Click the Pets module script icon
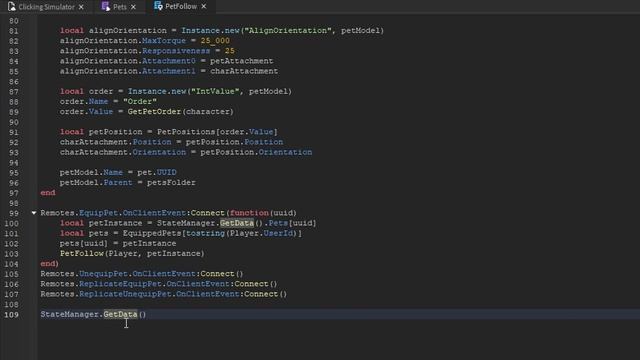The width and height of the screenshot is (640, 360). tap(106, 7)
